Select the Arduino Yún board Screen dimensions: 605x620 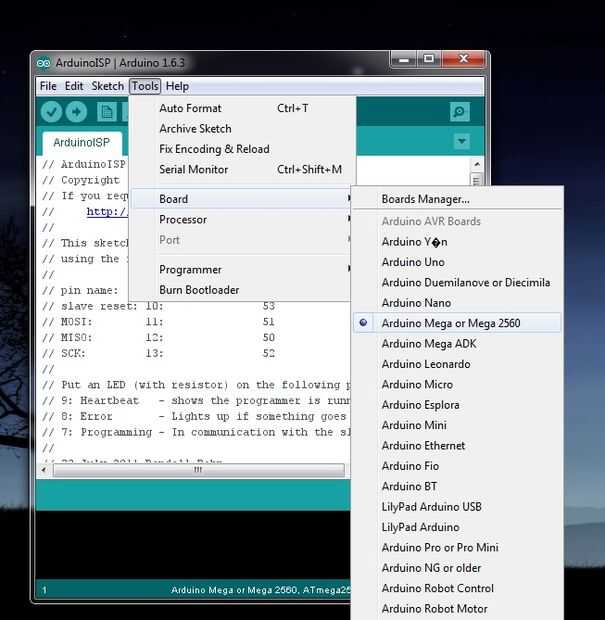pos(457,242)
